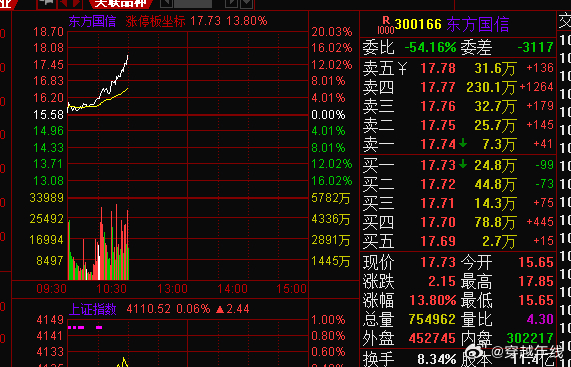Viewport: 571px width, 367px height.
Task: Click the 现价 value 17.73
Action: (438, 262)
